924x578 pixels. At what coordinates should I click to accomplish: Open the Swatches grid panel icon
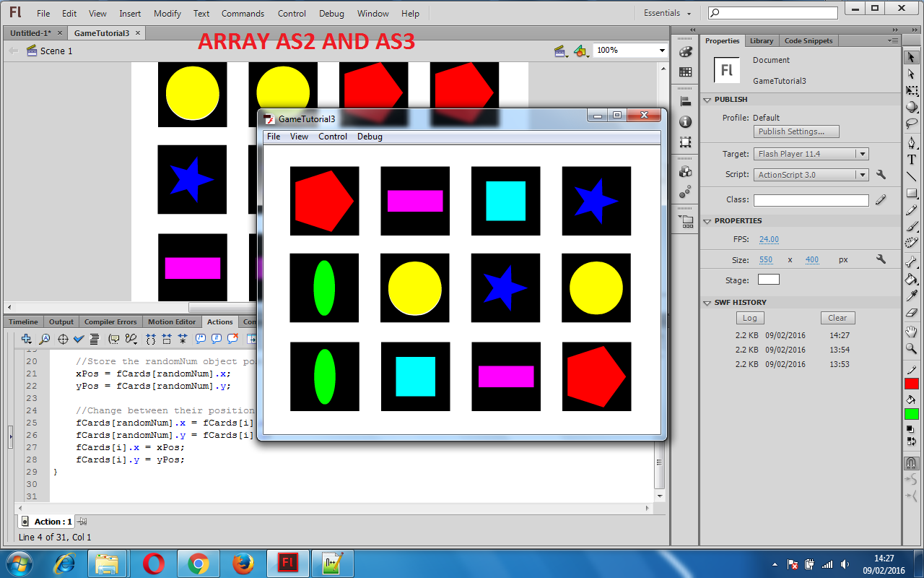pos(686,72)
